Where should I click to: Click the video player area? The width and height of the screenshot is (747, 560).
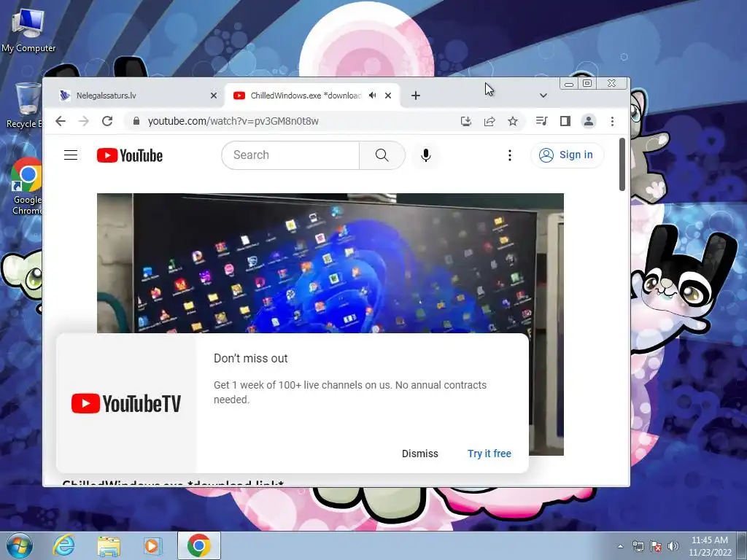(330, 262)
